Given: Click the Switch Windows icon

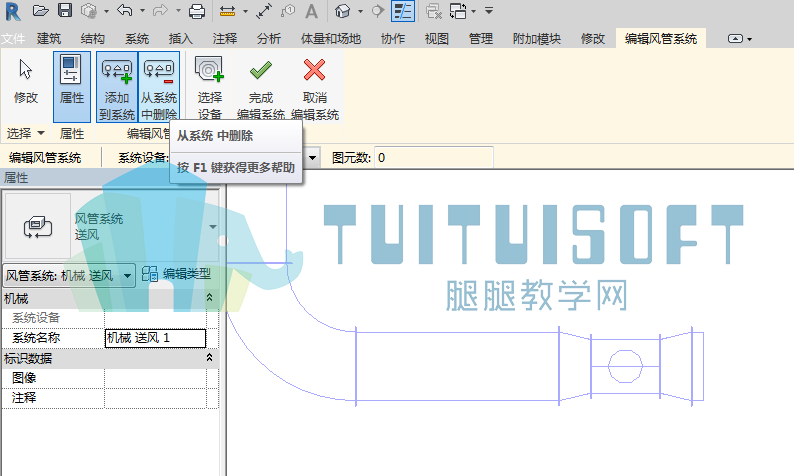Looking at the screenshot, I should (x=458, y=11).
